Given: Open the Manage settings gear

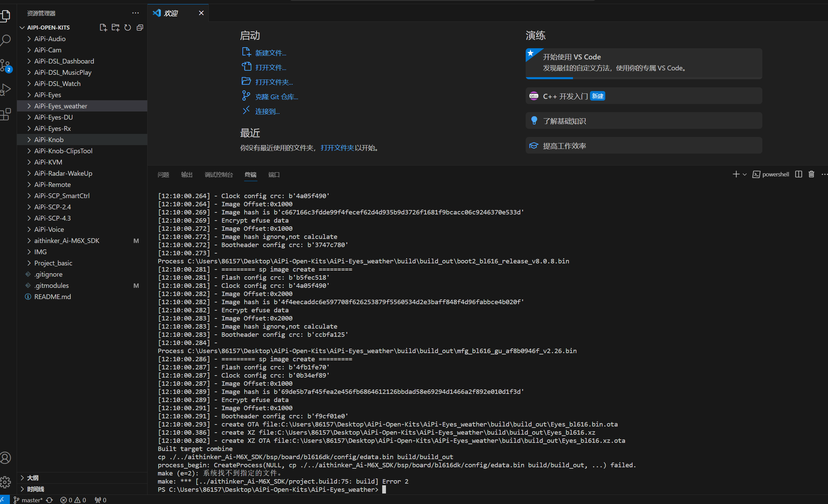Looking at the screenshot, I should [x=5, y=482].
